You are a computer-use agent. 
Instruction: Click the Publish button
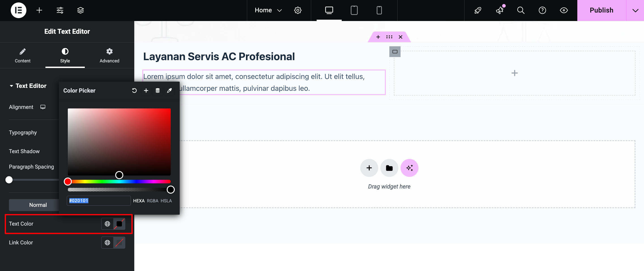tap(601, 10)
